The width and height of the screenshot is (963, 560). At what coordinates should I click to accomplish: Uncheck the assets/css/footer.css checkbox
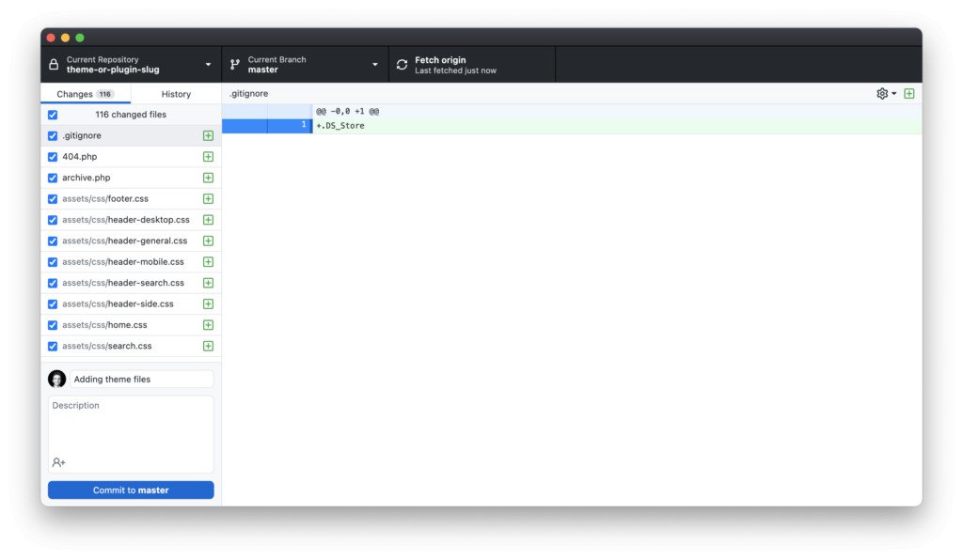tap(53, 198)
